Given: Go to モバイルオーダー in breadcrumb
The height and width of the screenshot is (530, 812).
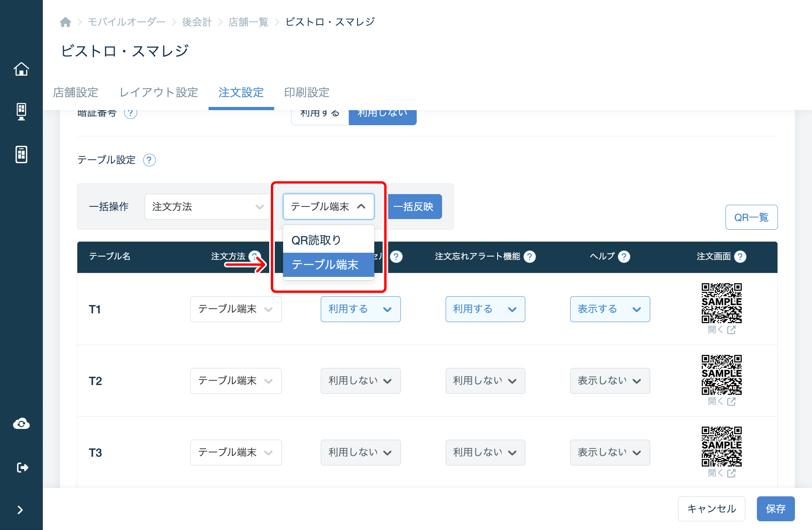Looking at the screenshot, I should click(126, 22).
